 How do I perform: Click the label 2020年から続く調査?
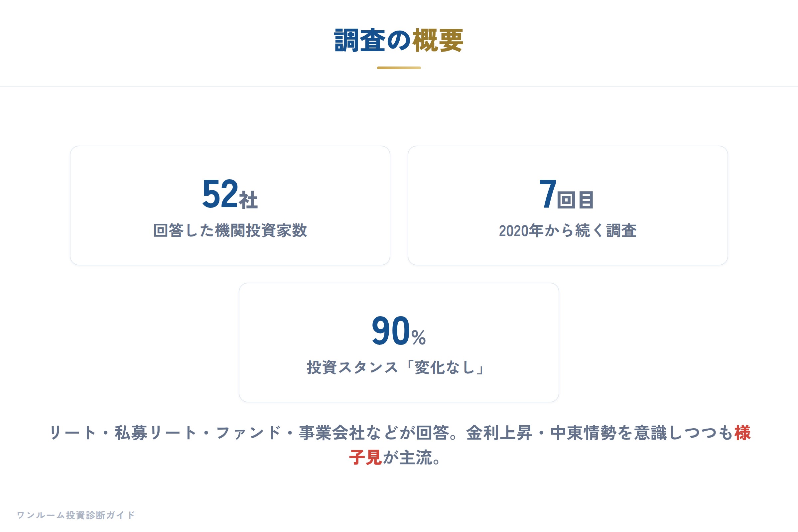click(568, 231)
